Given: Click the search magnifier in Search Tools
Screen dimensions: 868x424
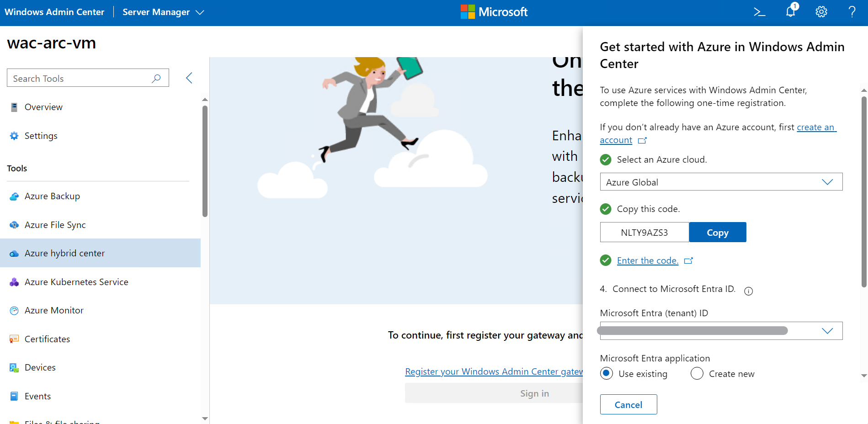Looking at the screenshot, I should (156, 78).
